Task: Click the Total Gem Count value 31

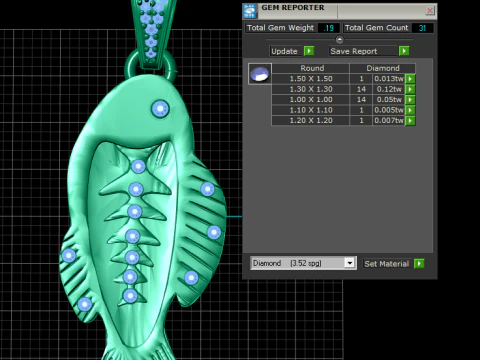Action: tap(422, 28)
